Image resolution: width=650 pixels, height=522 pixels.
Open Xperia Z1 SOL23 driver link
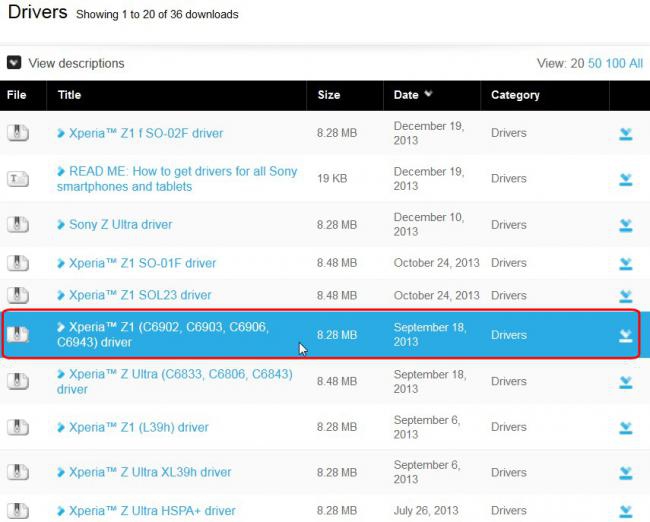[x=140, y=295]
